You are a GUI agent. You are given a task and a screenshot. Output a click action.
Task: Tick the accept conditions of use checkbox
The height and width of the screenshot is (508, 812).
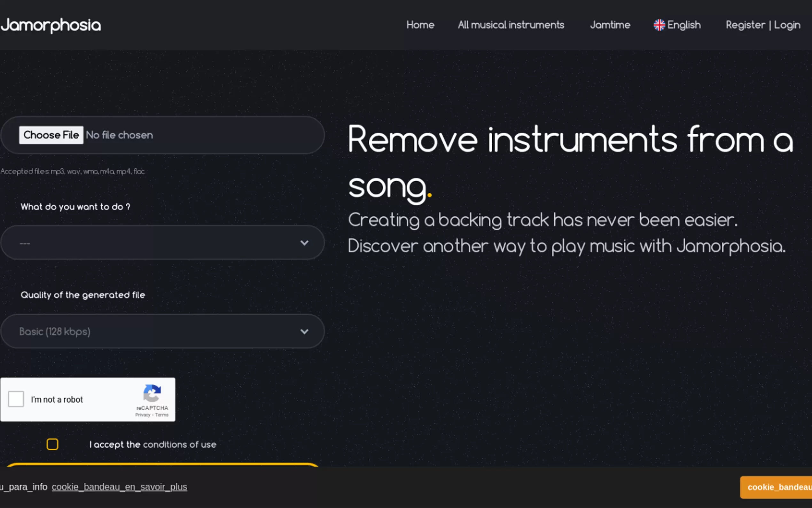(x=52, y=444)
